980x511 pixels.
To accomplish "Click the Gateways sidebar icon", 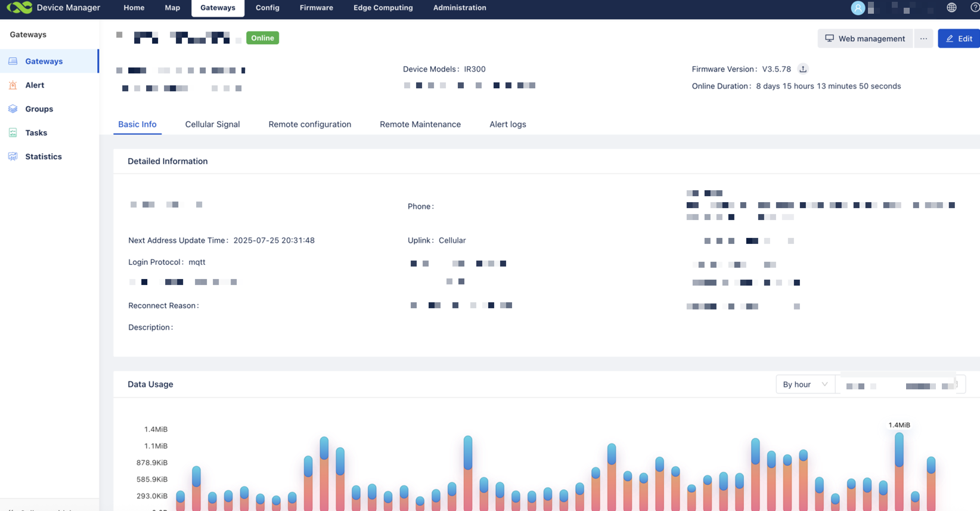I will pos(13,61).
